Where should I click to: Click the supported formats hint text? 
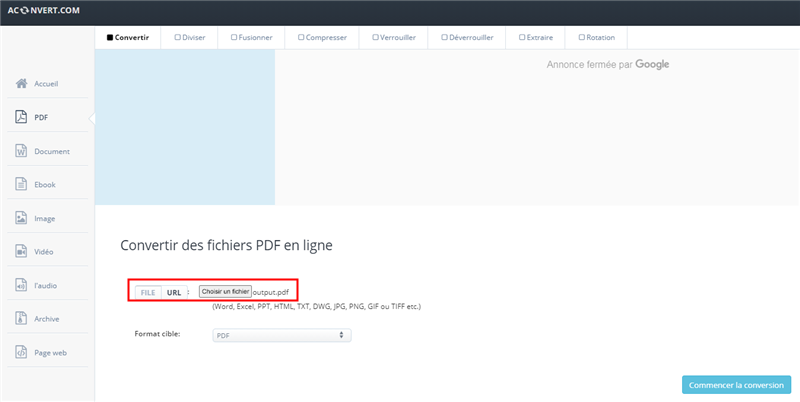coord(316,307)
